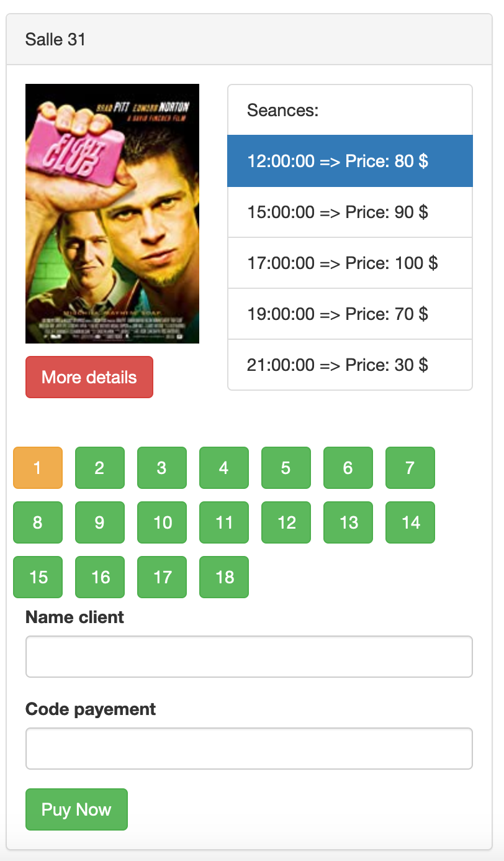Choose the 15:00:00 seance at 90 $
504x861 pixels.
click(x=349, y=212)
